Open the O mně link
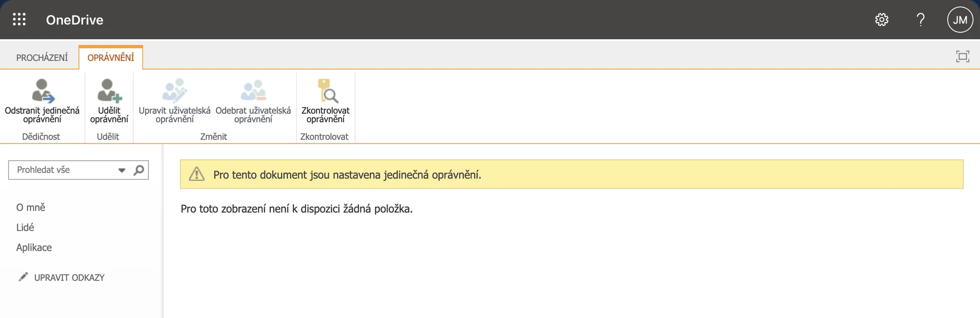This screenshot has width=980, height=318. (x=31, y=207)
